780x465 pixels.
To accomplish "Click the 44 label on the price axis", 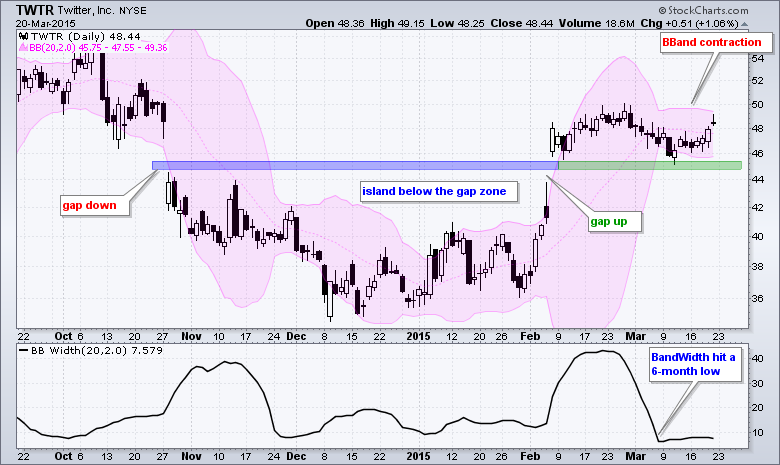I will [x=758, y=179].
